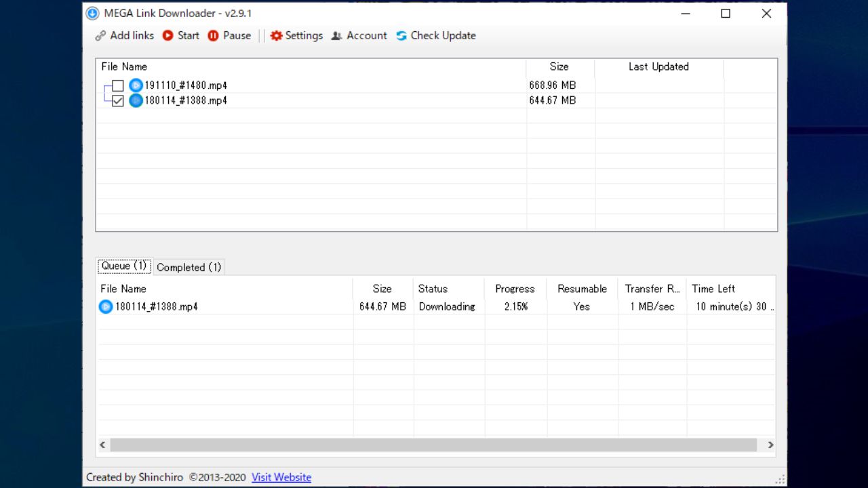Click the queue horizontal scrollbar thumb

pos(433,445)
